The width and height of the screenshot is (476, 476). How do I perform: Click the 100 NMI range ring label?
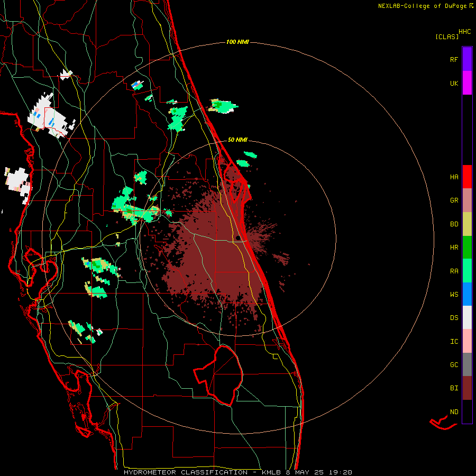tap(237, 42)
